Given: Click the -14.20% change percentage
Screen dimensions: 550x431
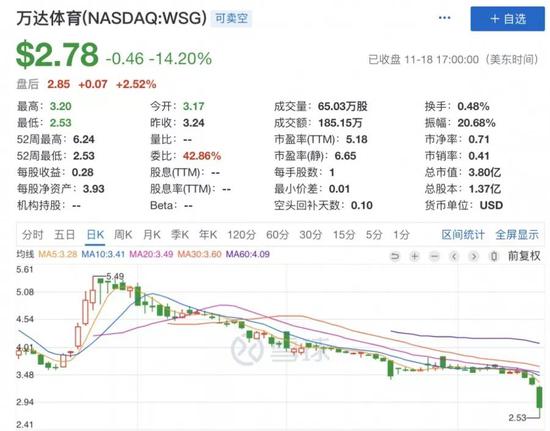Looking at the screenshot, I should (180, 58).
